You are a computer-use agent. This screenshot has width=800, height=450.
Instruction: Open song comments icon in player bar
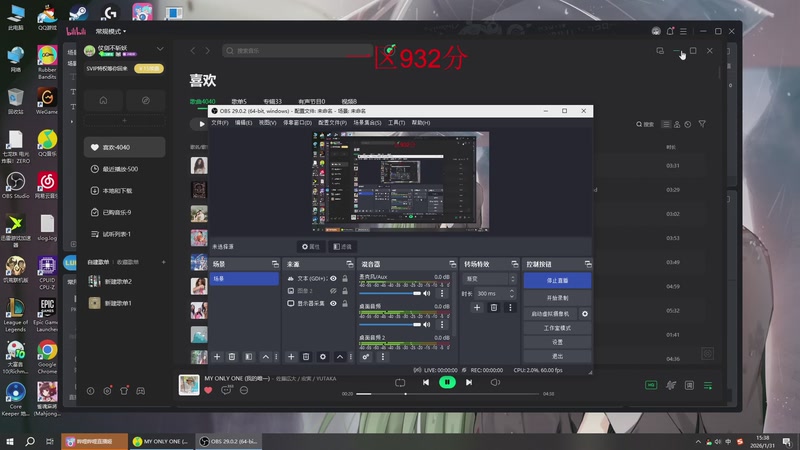(x=226, y=390)
